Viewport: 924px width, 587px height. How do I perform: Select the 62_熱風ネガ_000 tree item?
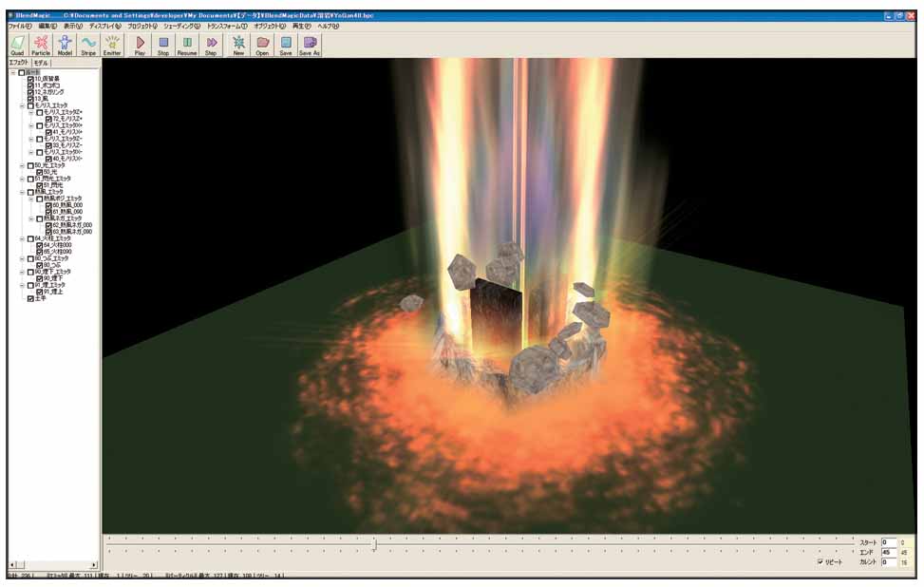click(x=72, y=225)
